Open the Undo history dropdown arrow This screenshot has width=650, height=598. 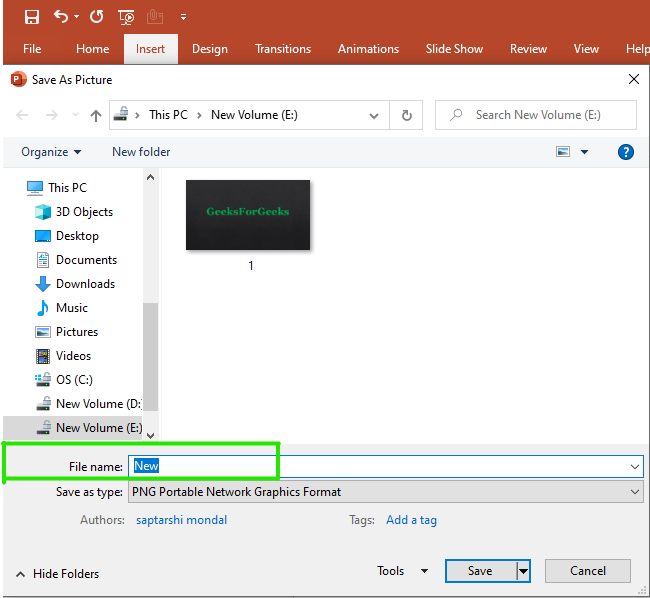tap(76, 17)
